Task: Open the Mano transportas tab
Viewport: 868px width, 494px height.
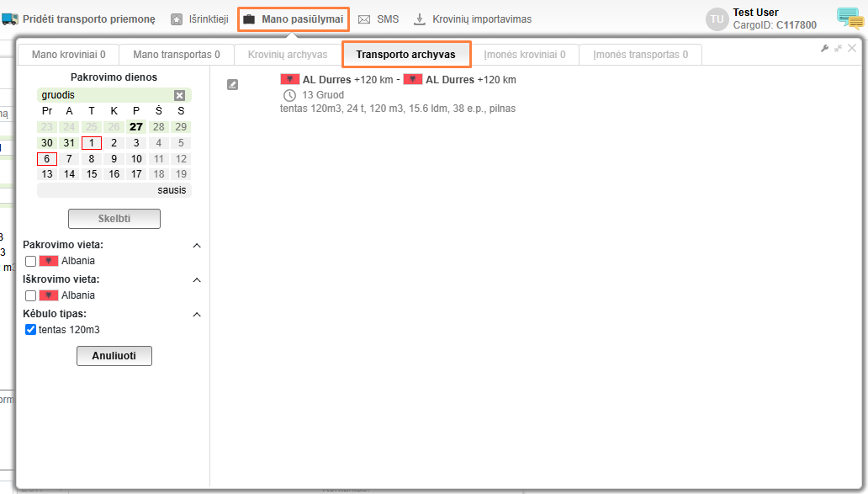Action: click(x=177, y=55)
